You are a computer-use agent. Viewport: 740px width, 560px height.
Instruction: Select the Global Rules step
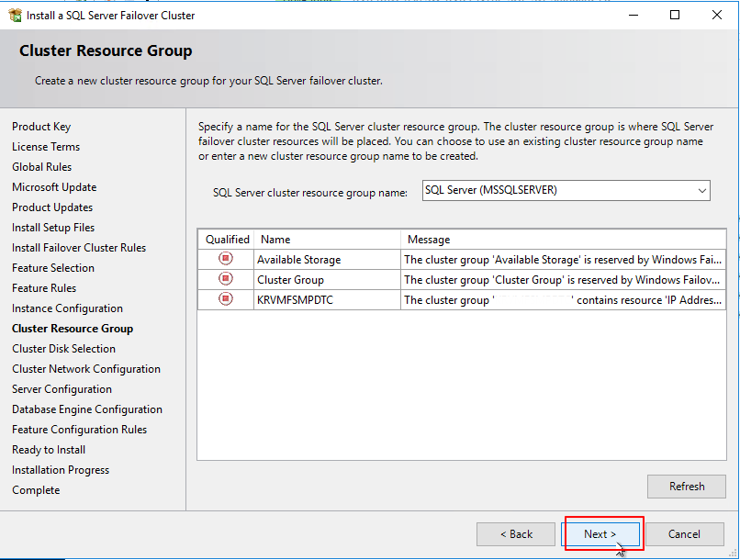[x=42, y=167]
